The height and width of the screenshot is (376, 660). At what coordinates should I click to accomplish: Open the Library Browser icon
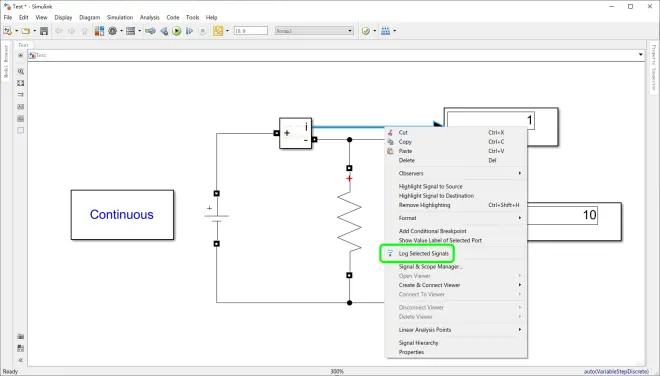coord(99,31)
